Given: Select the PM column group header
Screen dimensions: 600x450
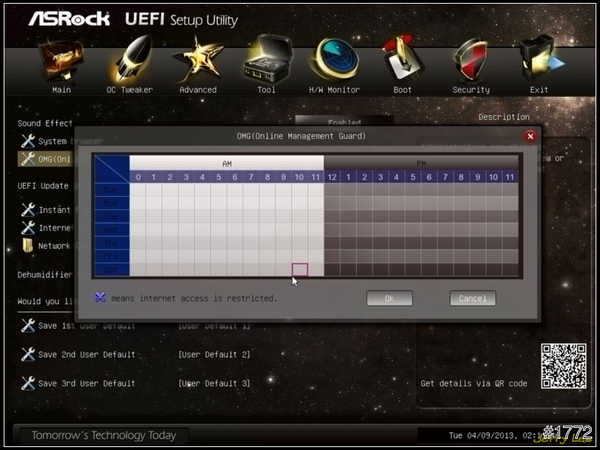Looking at the screenshot, I should pyautogui.click(x=421, y=162).
